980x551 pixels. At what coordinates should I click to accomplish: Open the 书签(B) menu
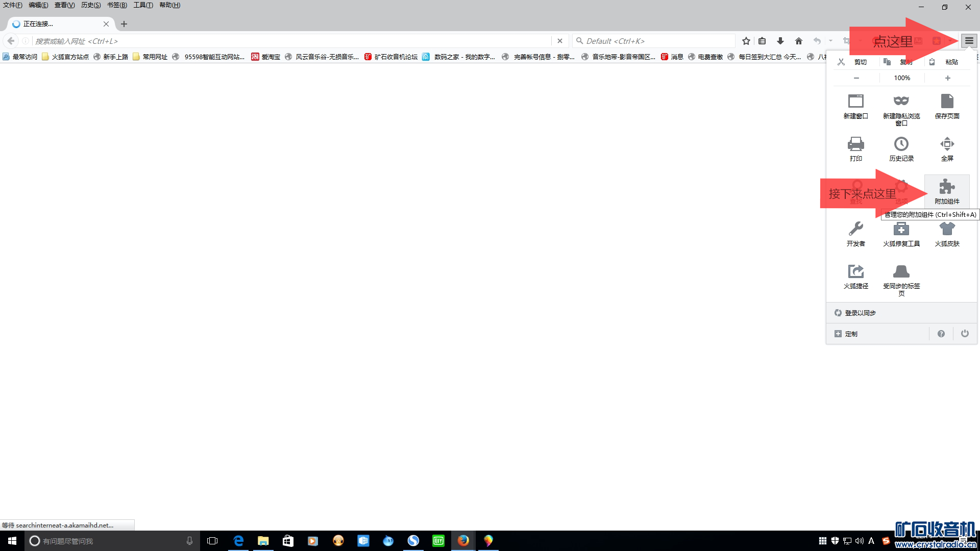click(117, 5)
